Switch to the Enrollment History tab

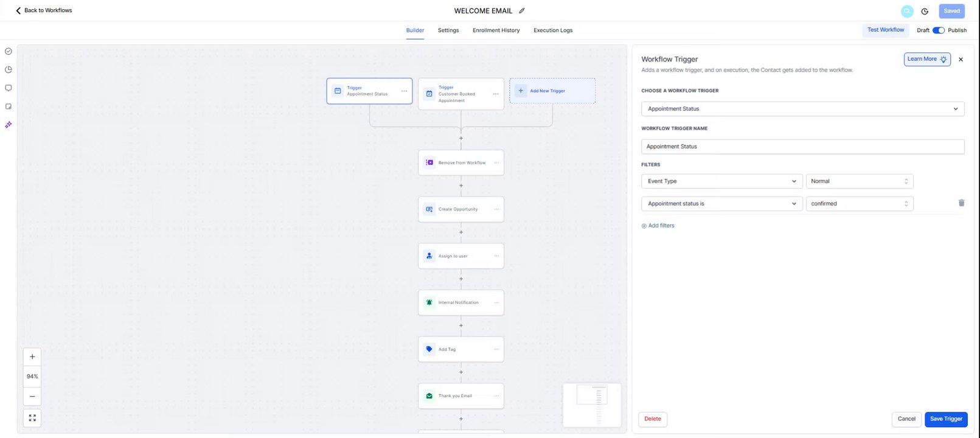click(496, 30)
